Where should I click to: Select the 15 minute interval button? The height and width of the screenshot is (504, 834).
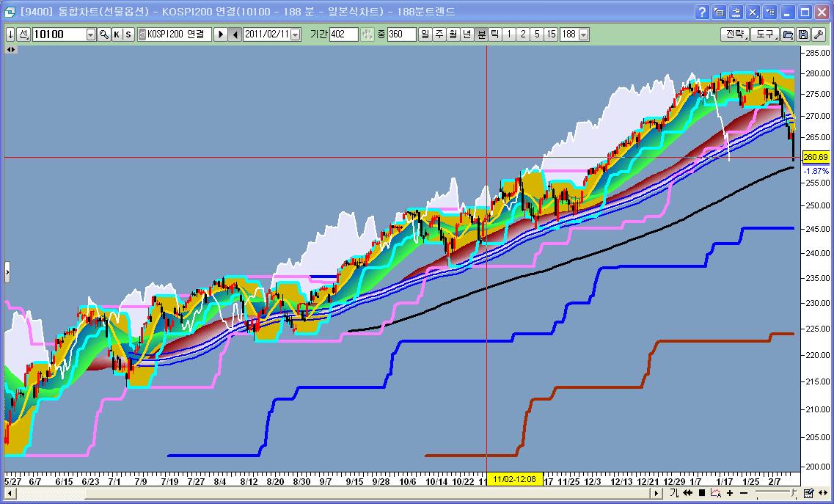[551, 34]
